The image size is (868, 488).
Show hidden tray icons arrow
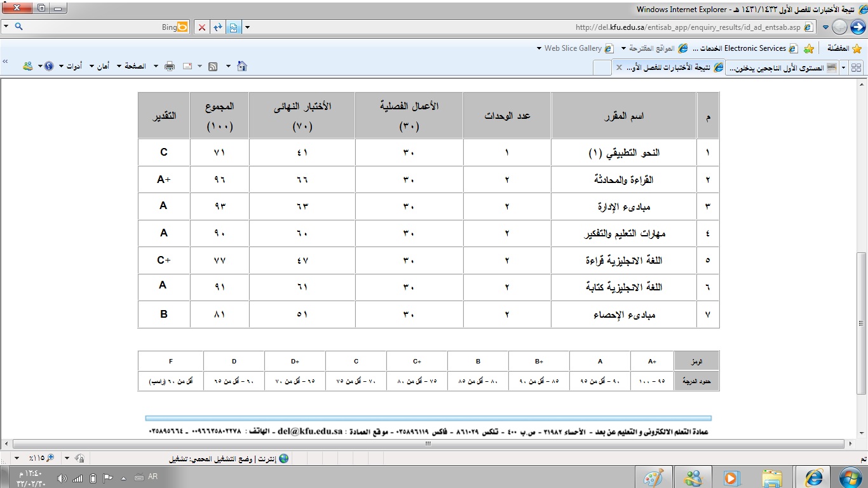point(123,478)
